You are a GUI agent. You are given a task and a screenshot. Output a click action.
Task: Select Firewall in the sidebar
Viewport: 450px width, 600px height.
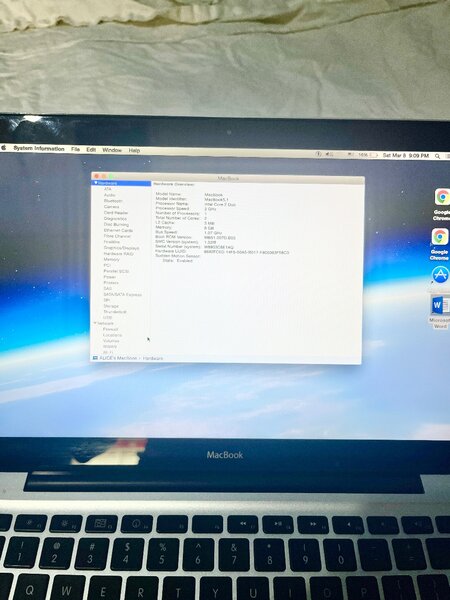(x=111, y=329)
